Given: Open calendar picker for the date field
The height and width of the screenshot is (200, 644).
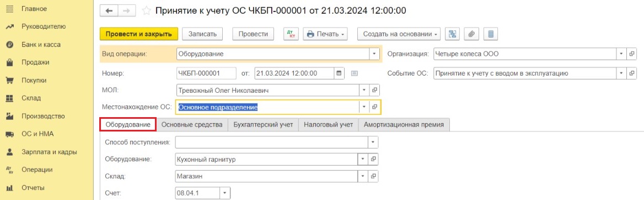Looking at the screenshot, I should click(x=339, y=73).
